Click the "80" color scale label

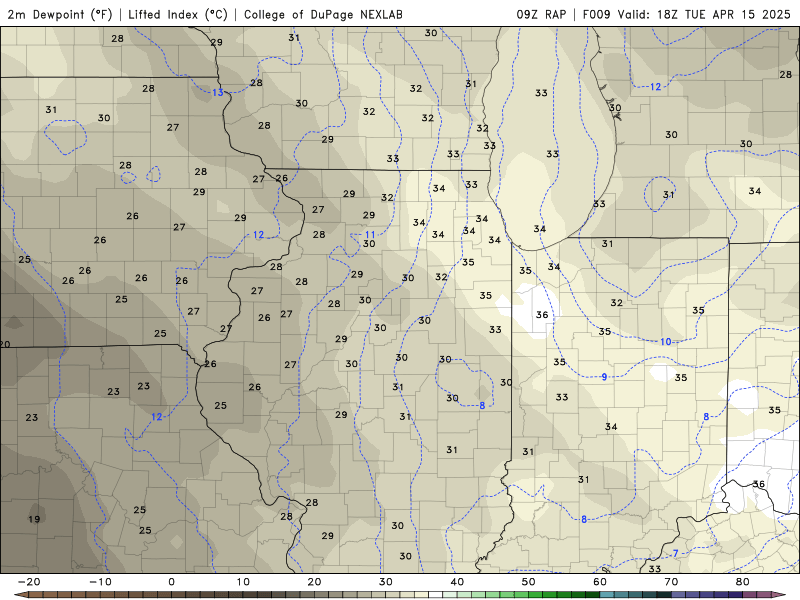(x=743, y=582)
